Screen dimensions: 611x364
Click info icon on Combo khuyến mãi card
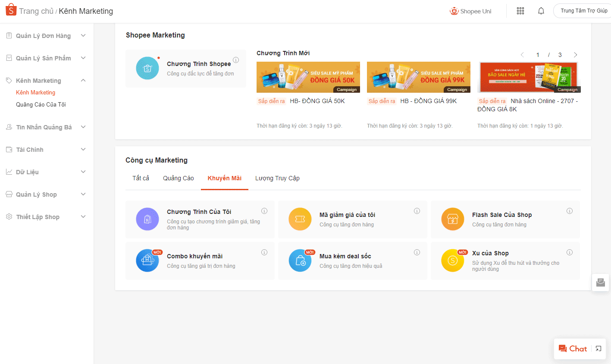coord(264,252)
